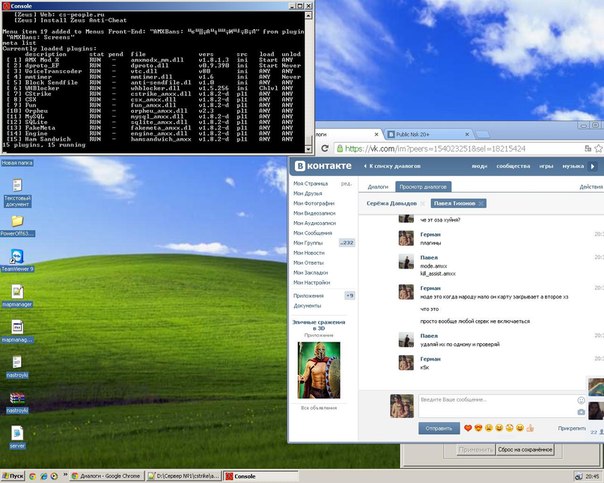Viewport: 604px width, 483px height.
Task: Open Мои Новости in sidebar
Action: [309, 253]
